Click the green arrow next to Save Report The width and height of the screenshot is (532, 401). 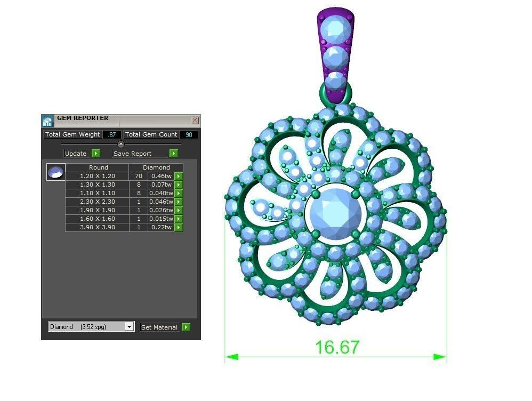173,154
